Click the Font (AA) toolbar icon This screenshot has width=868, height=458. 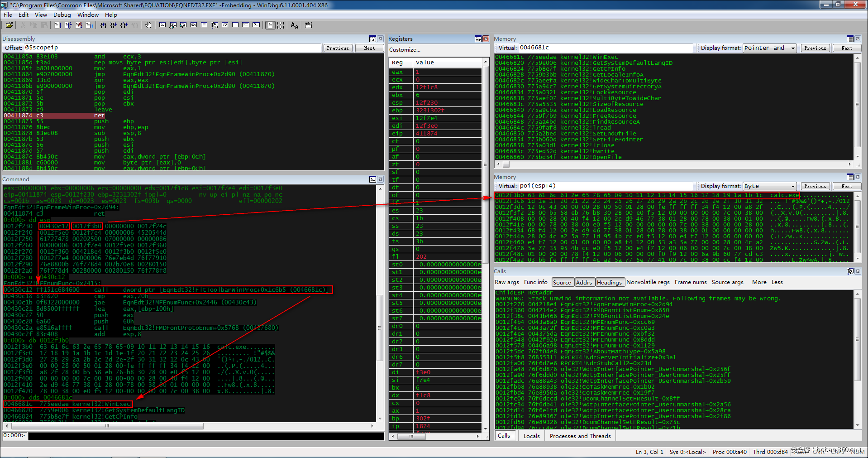(x=295, y=25)
